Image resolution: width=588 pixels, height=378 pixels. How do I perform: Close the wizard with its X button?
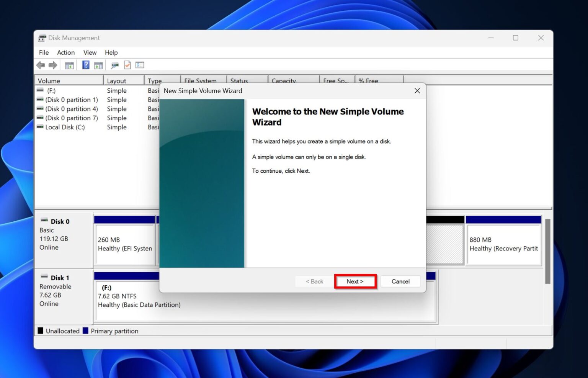417,91
